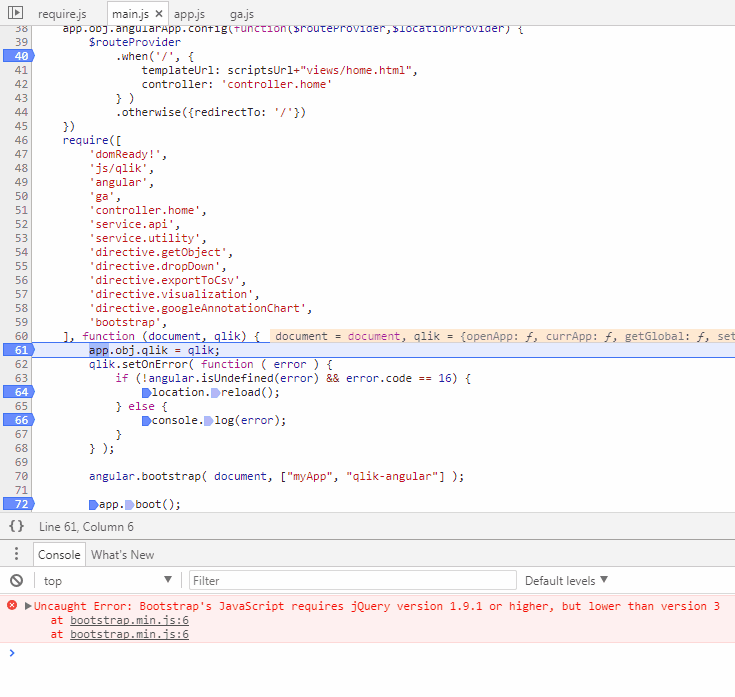Click the clear console icon

pos(16,581)
